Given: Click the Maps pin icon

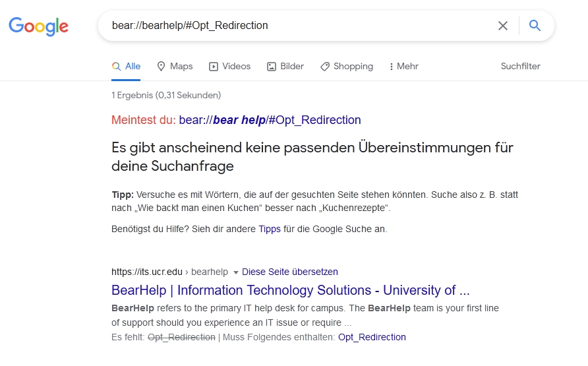Looking at the screenshot, I should coord(162,66).
